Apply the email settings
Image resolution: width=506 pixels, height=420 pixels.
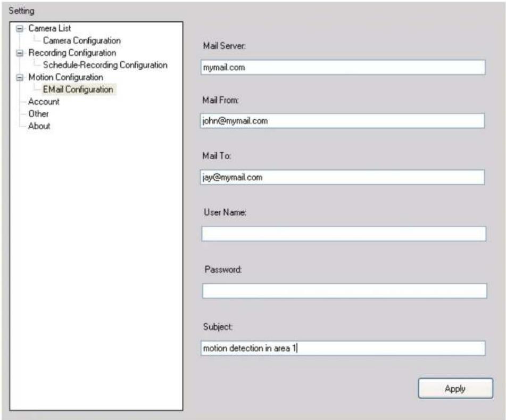point(455,389)
